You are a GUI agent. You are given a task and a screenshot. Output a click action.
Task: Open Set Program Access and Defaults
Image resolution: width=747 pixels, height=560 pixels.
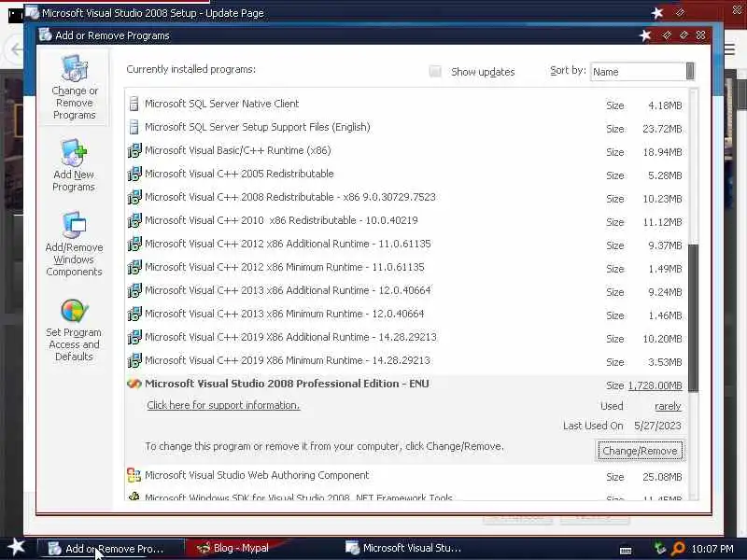(74, 330)
